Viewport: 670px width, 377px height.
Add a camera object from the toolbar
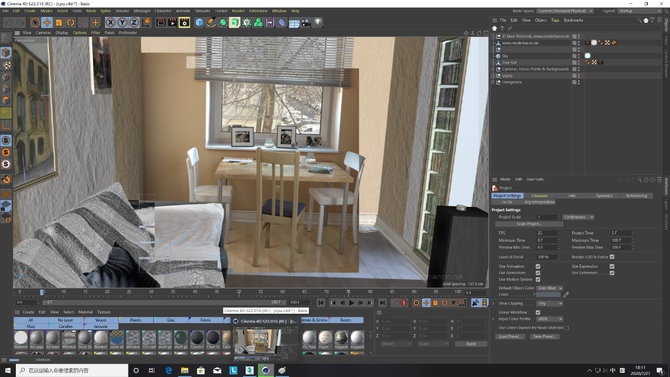[x=306, y=22]
